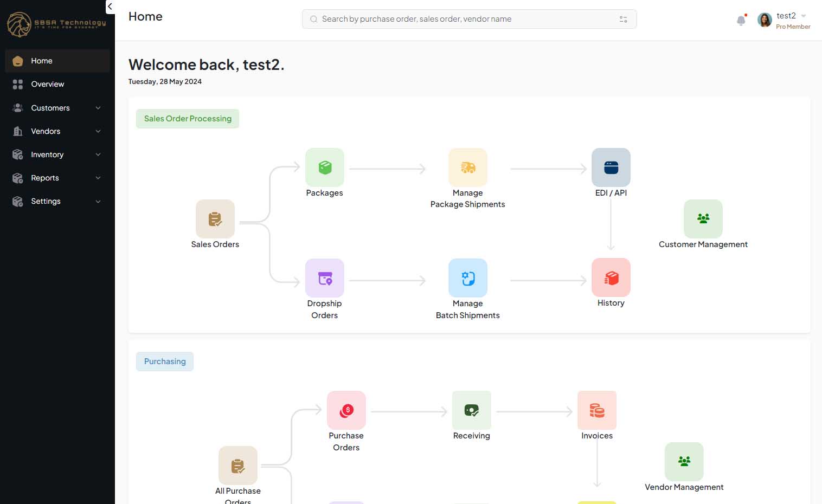Open the test2 account dropdown arrow

(804, 16)
